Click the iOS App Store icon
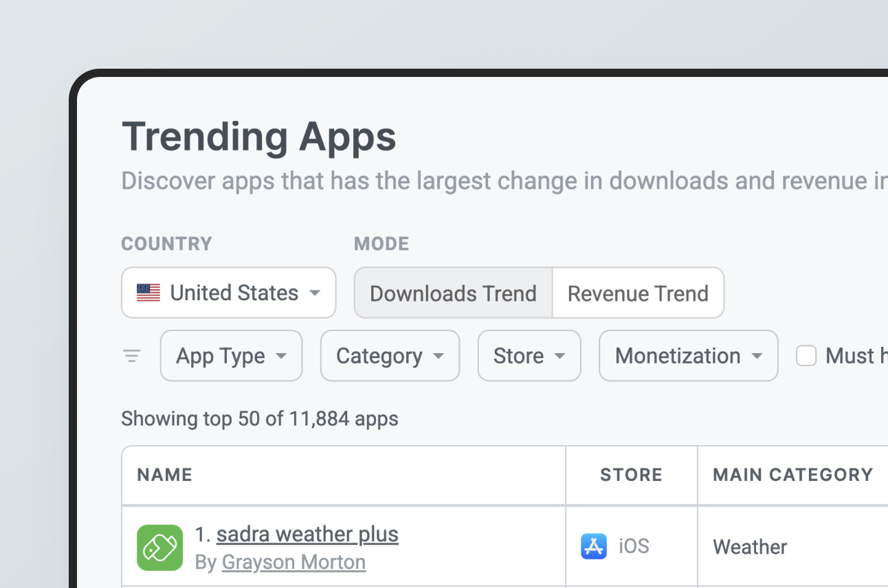 point(594,547)
